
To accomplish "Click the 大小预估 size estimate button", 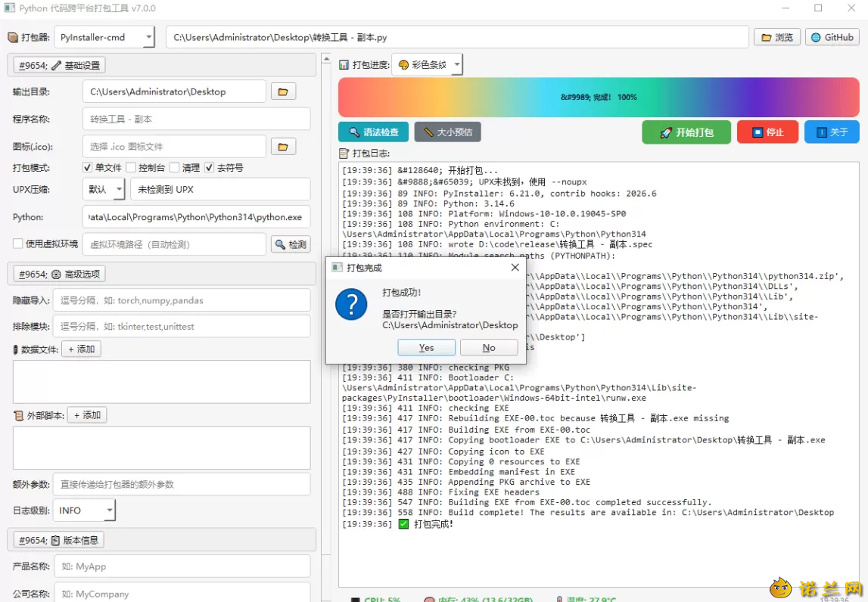I will [447, 132].
